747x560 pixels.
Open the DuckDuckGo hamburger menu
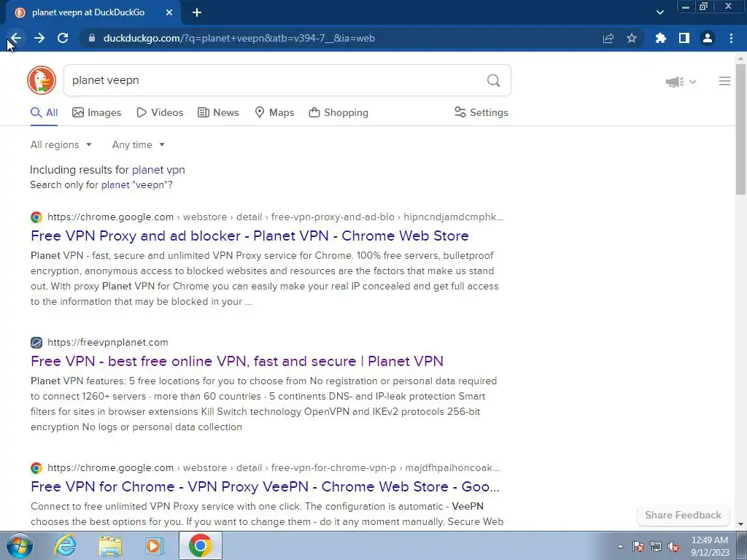point(724,82)
